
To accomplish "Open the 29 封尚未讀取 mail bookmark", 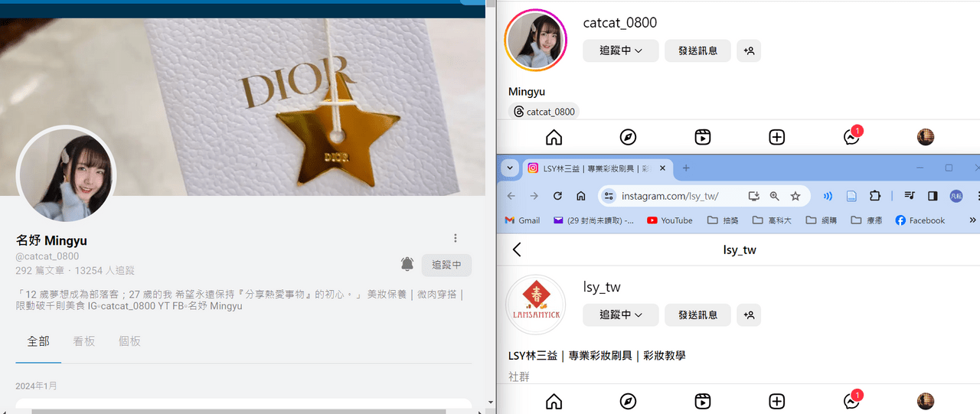I will [x=594, y=220].
